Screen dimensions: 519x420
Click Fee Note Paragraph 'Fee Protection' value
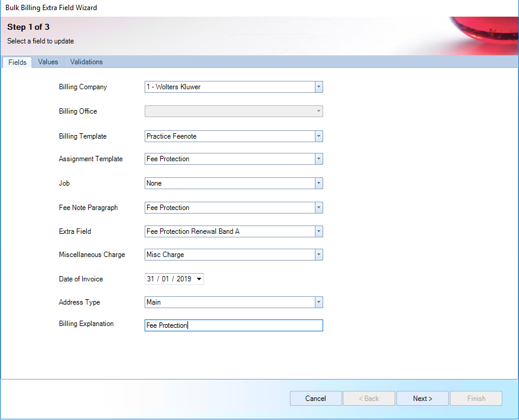click(168, 208)
